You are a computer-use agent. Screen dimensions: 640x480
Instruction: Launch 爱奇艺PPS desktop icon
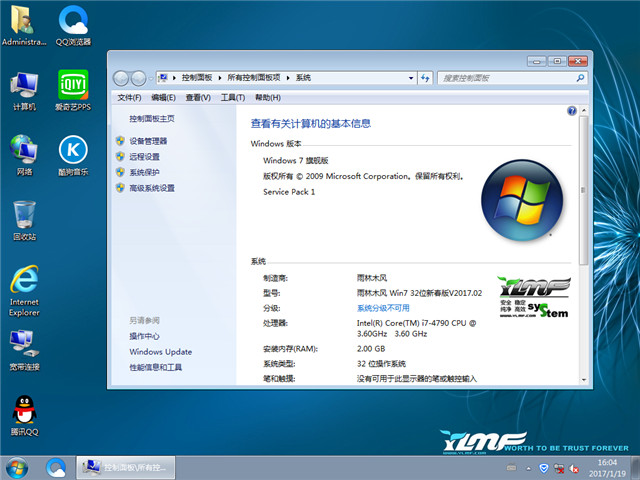tap(73, 91)
